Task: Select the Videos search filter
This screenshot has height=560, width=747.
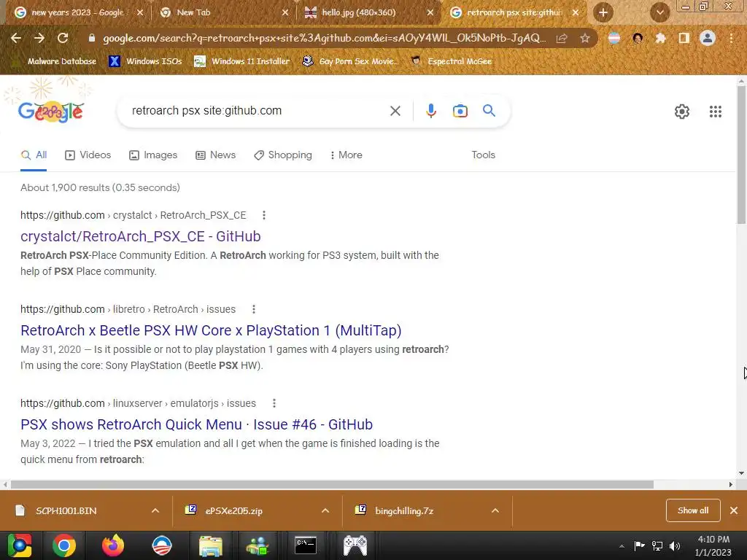Action: point(88,155)
